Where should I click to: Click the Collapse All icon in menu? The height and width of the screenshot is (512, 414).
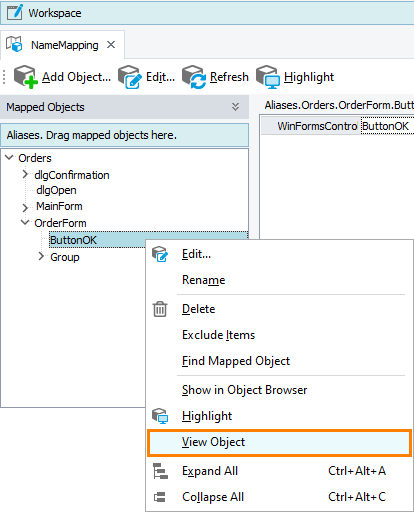(160, 497)
